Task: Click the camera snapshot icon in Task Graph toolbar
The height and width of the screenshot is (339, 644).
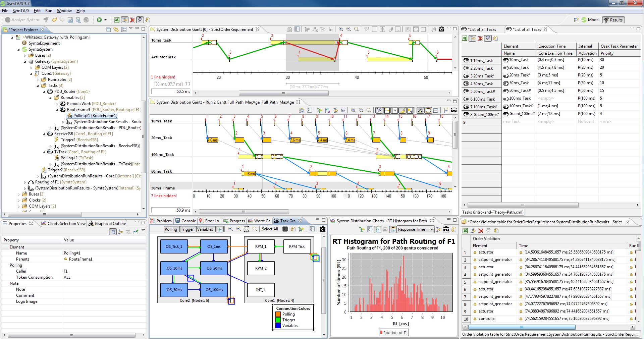Action: coord(322,229)
